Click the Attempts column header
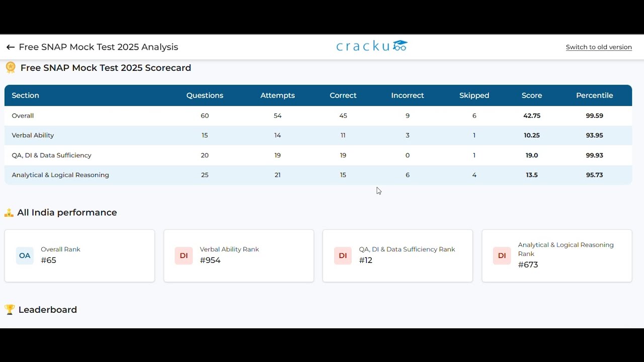This screenshot has height=362, width=644. pyautogui.click(x=278, y=96)
